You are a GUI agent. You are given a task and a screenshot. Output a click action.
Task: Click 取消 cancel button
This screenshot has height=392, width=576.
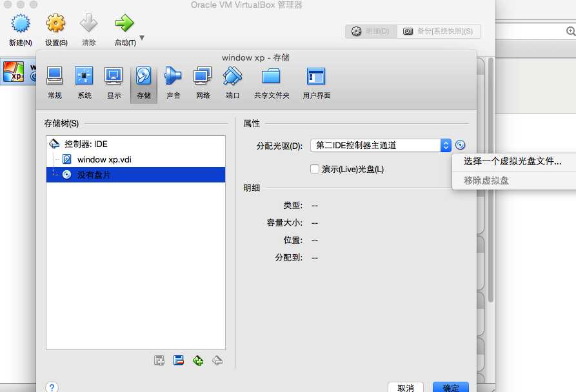pyautogui.click(x=406, y=387)
